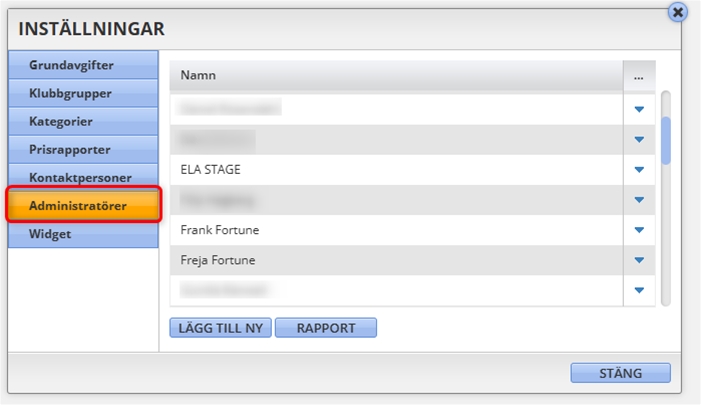The width and height of the screenshot is (701, 405).
Task: Open the dropdown arrow for Frank Fortune
Action: coord(639,230)
